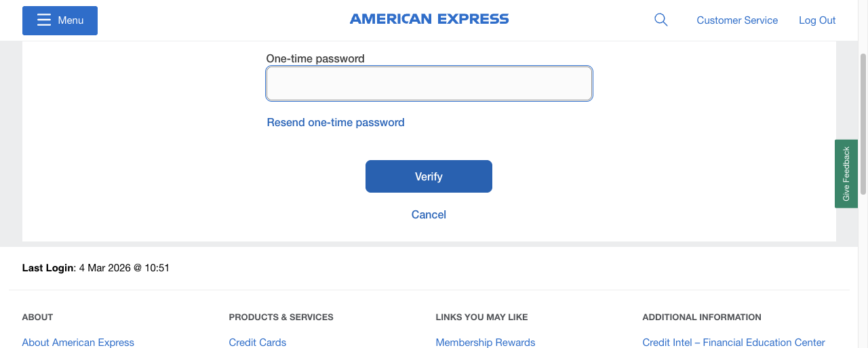Click the PRODUCTS & SERVICES footer heading
The height and width of the screenshot is (348, 868).
tap(281, 317)
